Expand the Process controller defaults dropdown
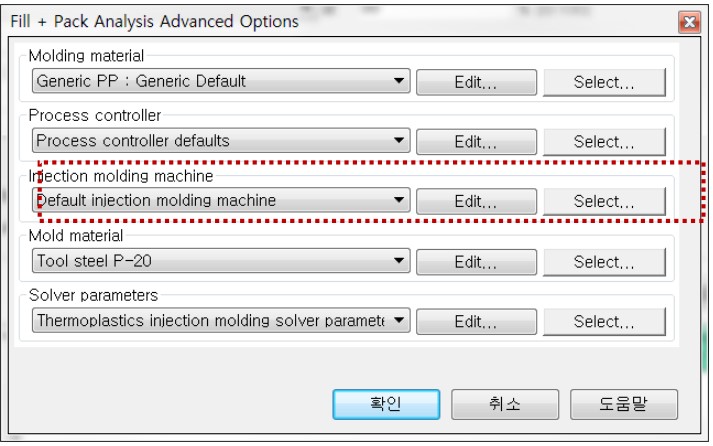Screen dimensions: 713x446 coord(221,141)
